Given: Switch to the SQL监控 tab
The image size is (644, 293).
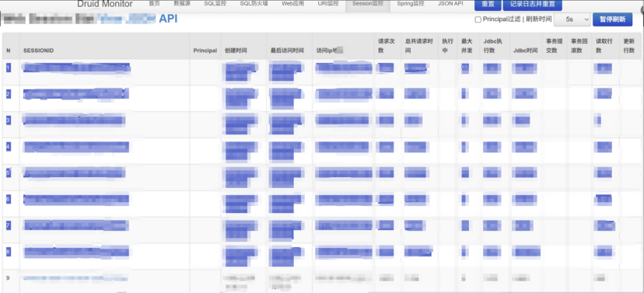Looking at the screenshot, I should (x=215, y=4).
